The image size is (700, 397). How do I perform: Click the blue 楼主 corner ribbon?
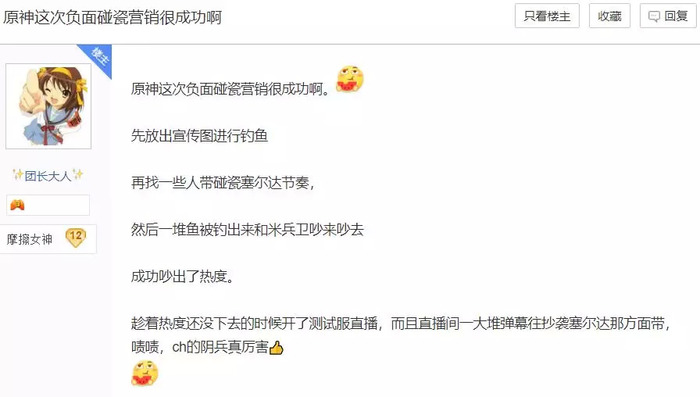(98, 58)
